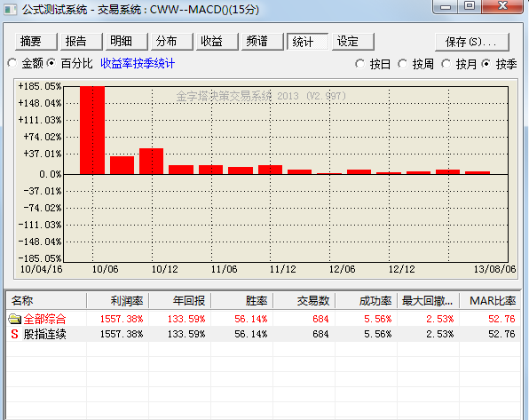Sort by the 利润率 column header

117,300
